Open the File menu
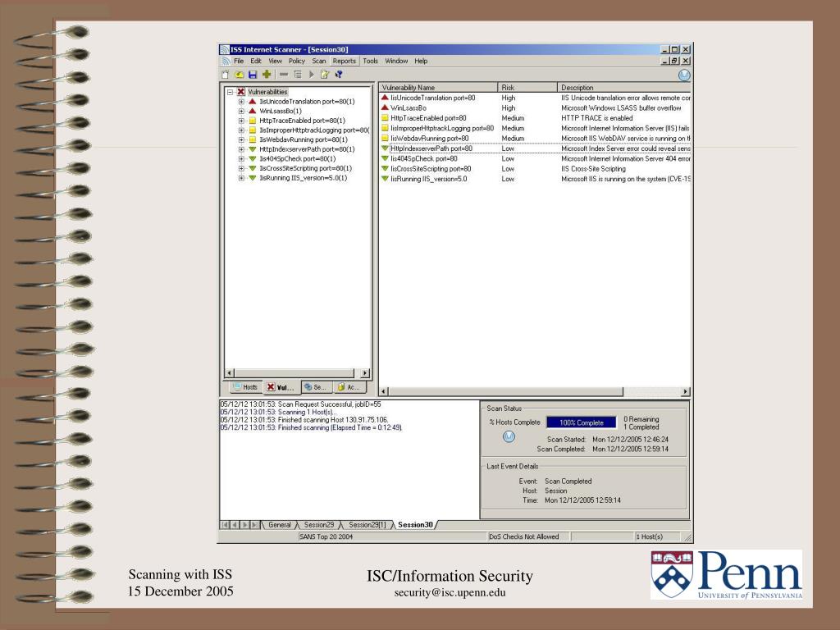Viewport: 840px width, 630px height. [239, 61]
